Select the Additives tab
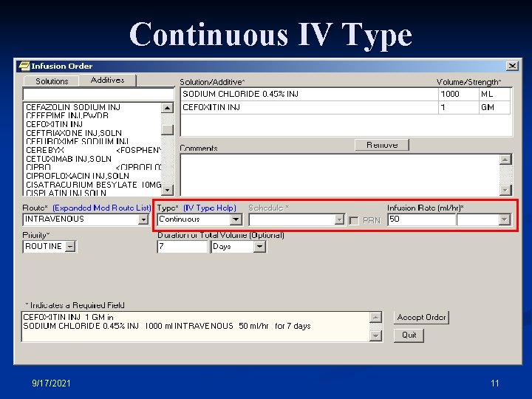Screen dimensions: 532x399 pos(108,80)
